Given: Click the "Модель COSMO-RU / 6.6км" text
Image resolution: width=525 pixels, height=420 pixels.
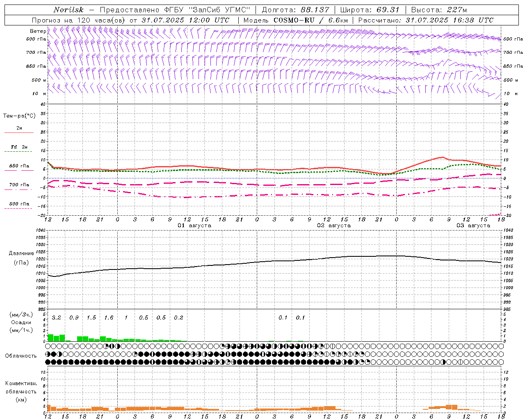Looking at the screenshot, I should coord(296,20).
